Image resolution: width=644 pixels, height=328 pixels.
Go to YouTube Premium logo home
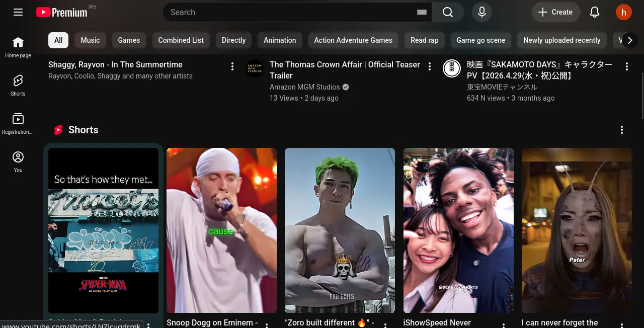pos(62,12)
